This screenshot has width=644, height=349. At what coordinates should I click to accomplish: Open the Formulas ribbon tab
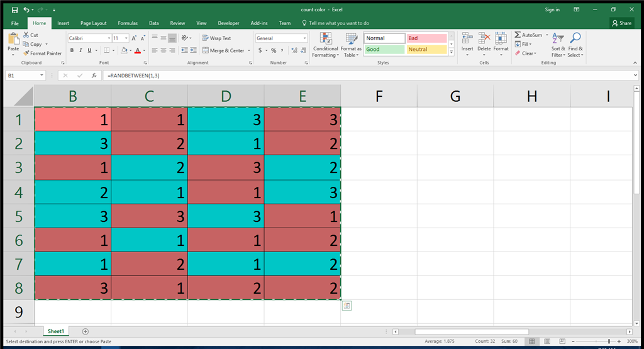(128, 23)
